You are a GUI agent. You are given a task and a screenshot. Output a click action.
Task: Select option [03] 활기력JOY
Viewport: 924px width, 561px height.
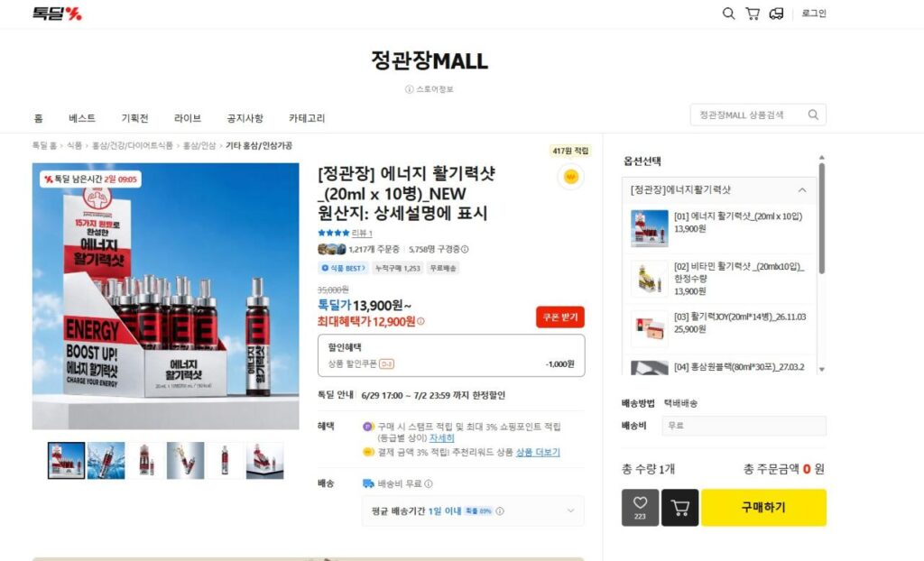tap(719, 328)
